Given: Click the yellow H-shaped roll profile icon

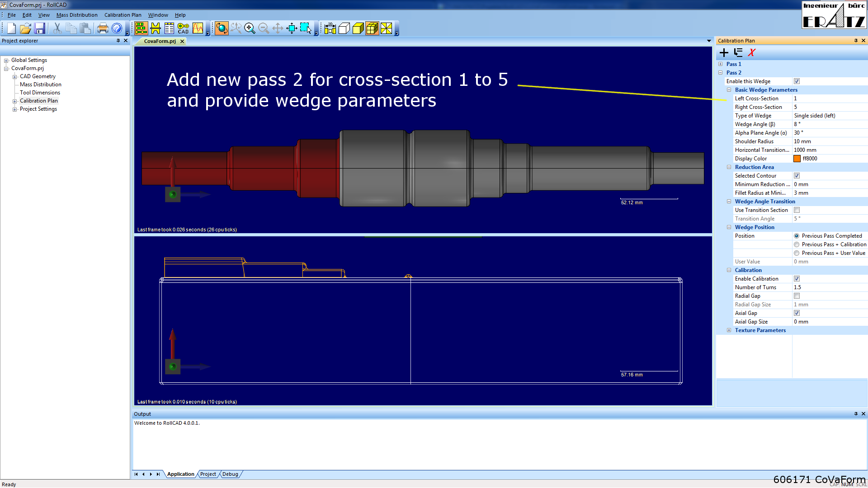Looking at the screenshot, I should pos(155,28).
